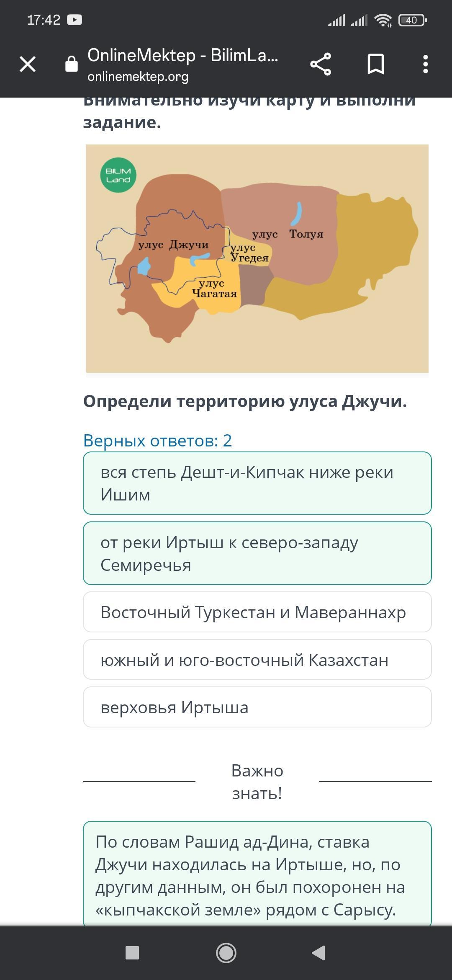
Task: Bookmark this page with the bookmark icon
Action: (375, 64)
